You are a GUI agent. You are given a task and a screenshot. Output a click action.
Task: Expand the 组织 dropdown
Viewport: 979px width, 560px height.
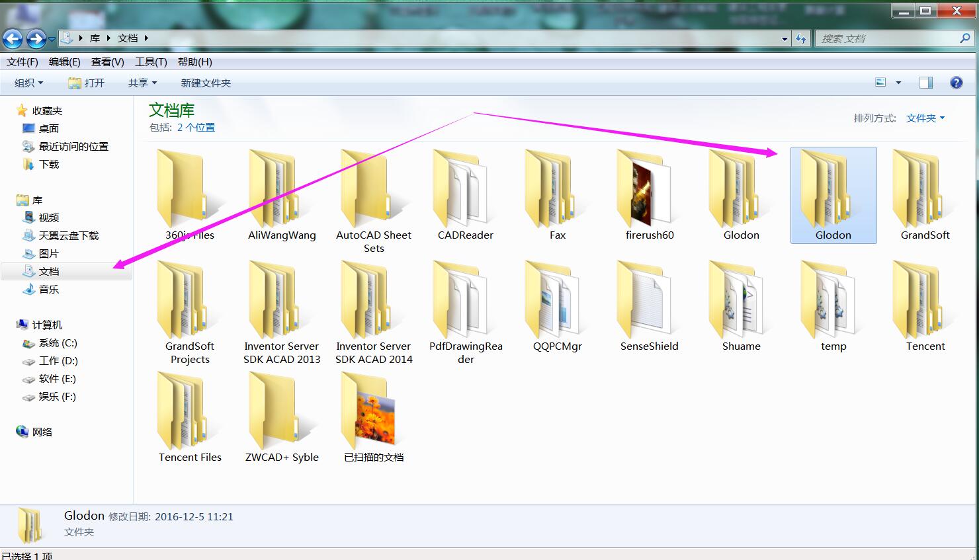pyautogui.click(x=29, y=83)
